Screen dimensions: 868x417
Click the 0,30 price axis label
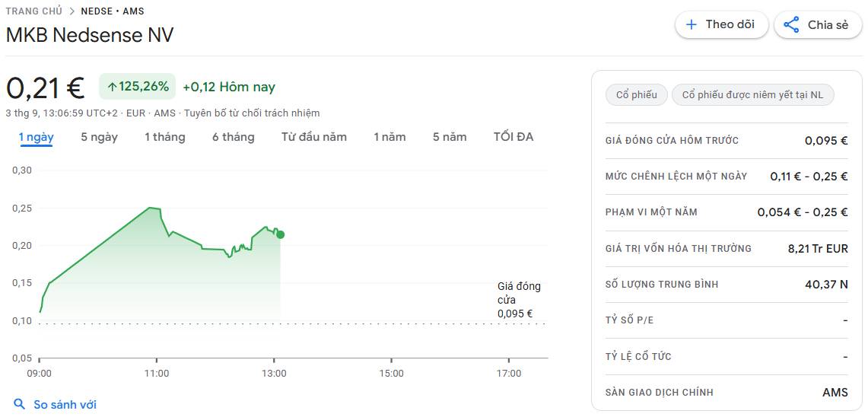(x=22, y=170)
